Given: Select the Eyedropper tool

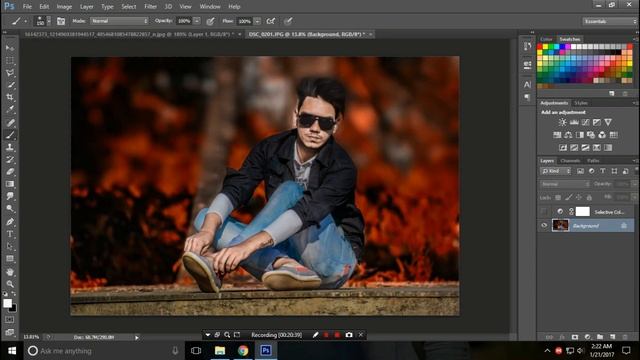Looking at the screenshot, I should click(x=10, y=109).
